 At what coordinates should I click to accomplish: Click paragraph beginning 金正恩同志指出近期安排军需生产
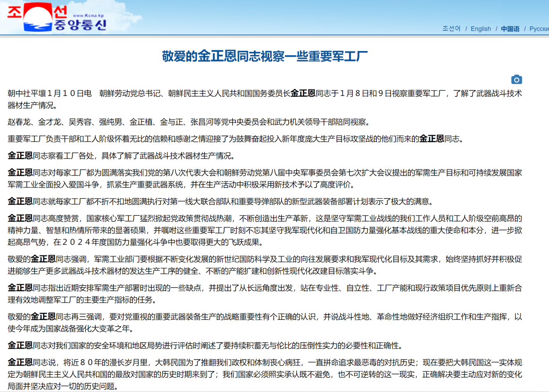[x=265, y=293]
